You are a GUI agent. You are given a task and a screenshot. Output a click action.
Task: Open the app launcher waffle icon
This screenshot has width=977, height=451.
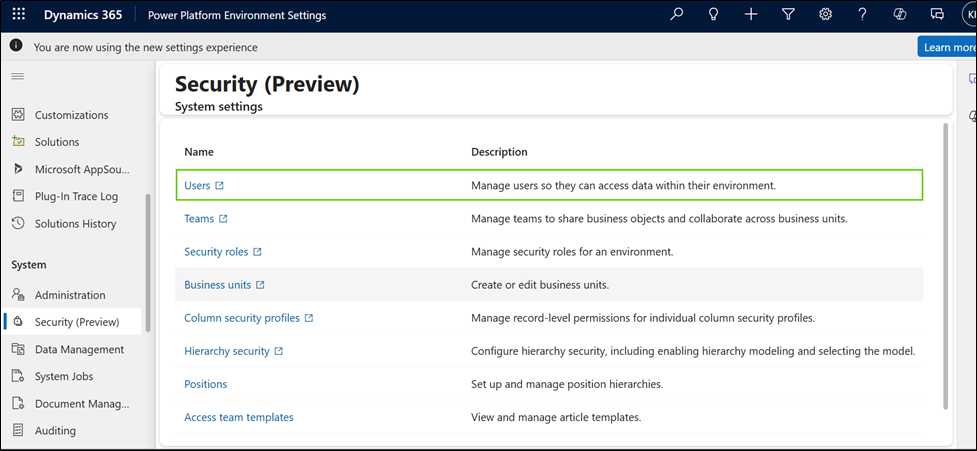[19, 15]
